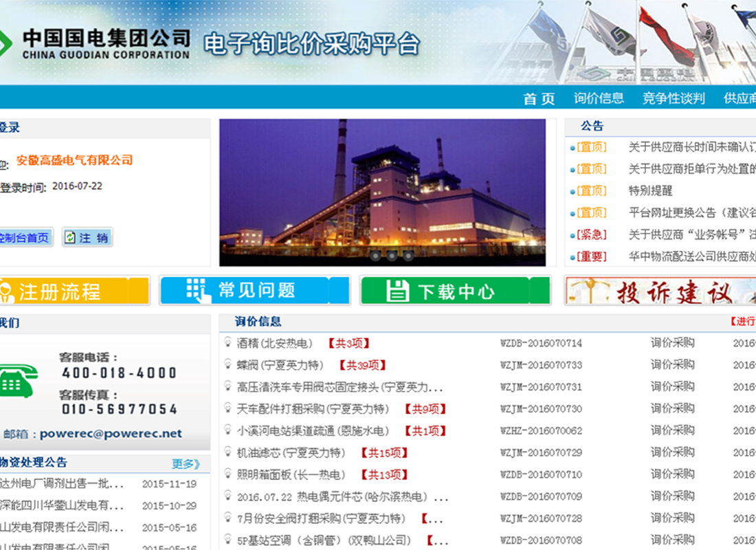Click bulb icon beside 酒精(北安热电)
Screen dimensions: 756x550
point(227,342)
